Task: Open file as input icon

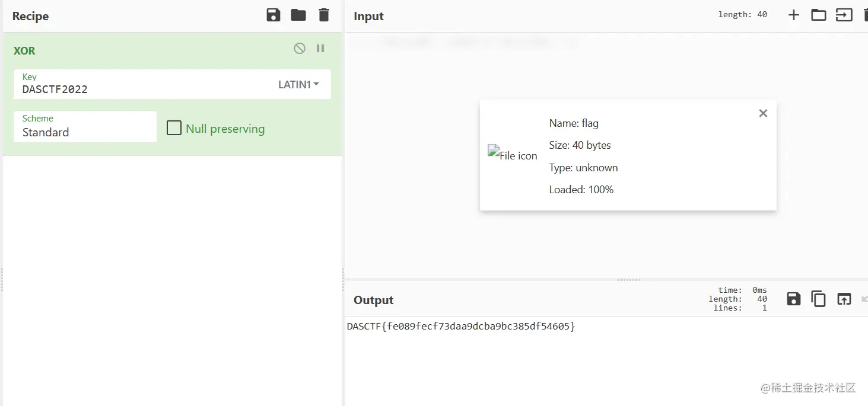Action: coord(844,15)
